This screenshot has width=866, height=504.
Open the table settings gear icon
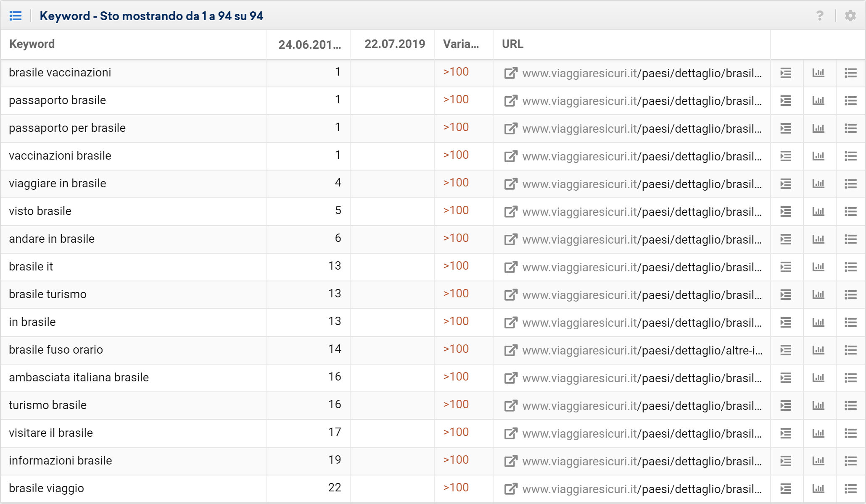850,16
